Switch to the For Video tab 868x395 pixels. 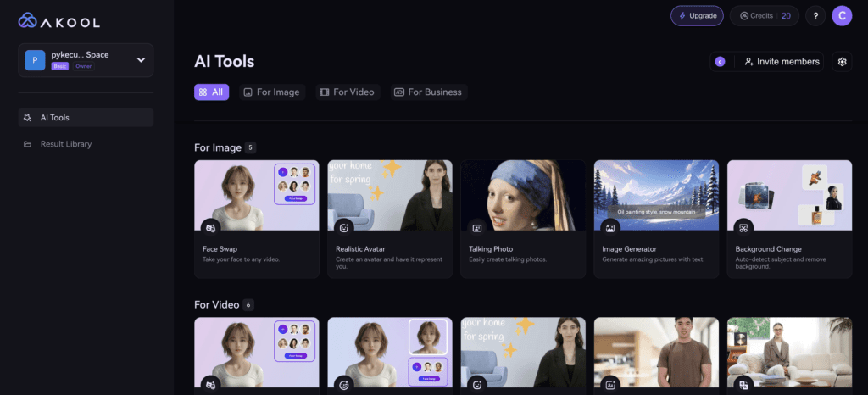[347, 92]
